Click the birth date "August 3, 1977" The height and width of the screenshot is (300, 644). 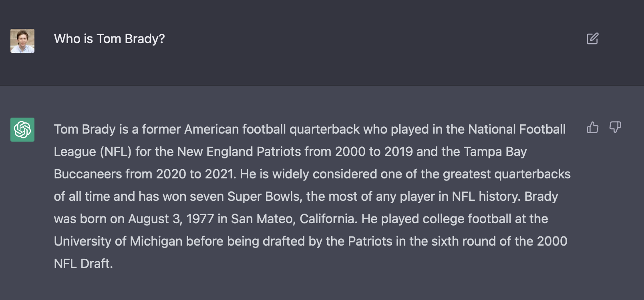point(171,219)
